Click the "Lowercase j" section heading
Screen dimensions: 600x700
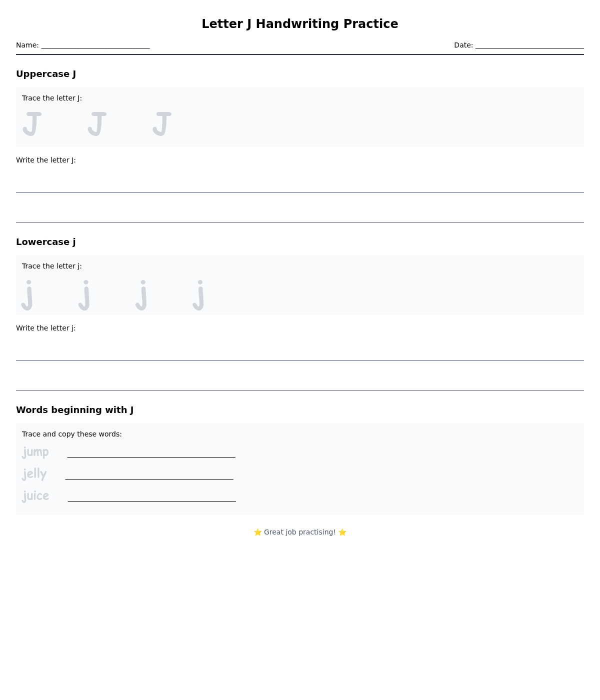(x=46, y=242)
